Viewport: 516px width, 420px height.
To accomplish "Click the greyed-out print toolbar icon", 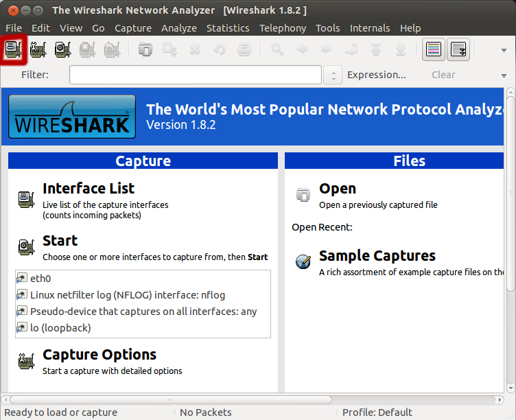I will pos(244,49).
